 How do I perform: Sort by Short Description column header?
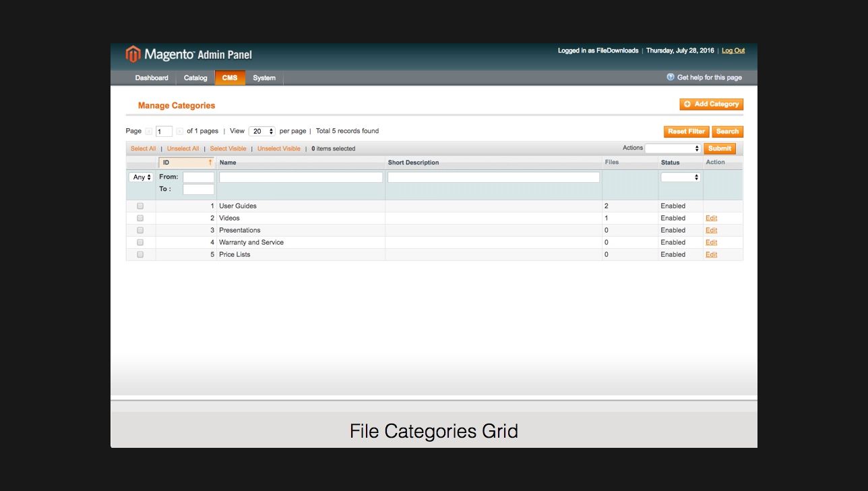tap(413, 163)
